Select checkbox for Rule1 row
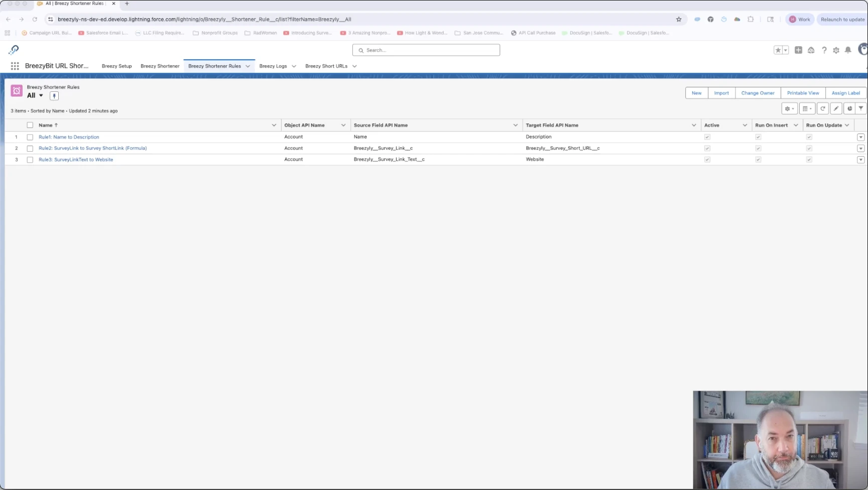 coord(30,137)
